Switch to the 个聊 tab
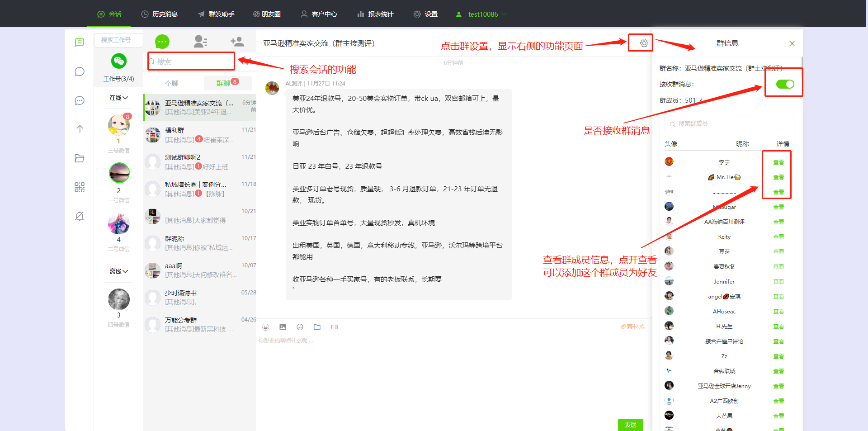The width and height of the screenshot is (868, 431). click(x=172, y=83)
